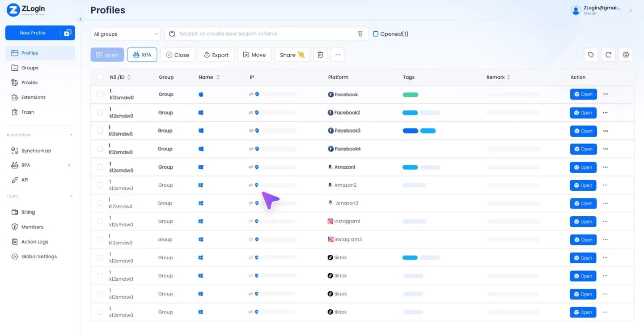The image size is (644, 334).
Task: Click the batch create icon beside New Profile
Action: pos(68,33)
